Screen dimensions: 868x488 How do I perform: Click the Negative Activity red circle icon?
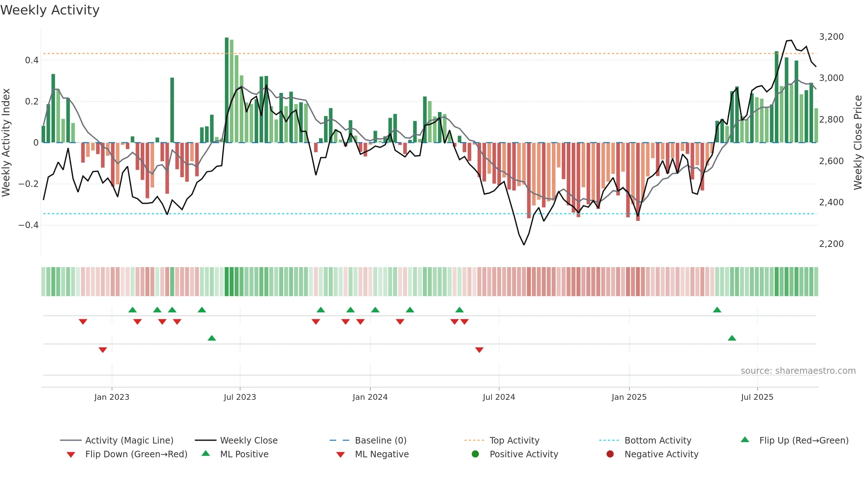(610, 454)
